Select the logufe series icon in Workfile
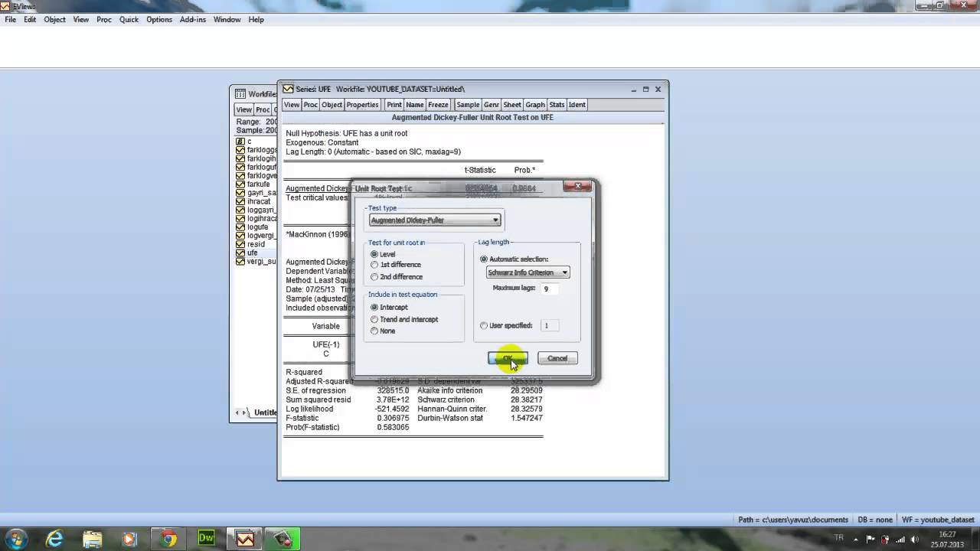The image size is (980, 551). [x=240, y=227]
